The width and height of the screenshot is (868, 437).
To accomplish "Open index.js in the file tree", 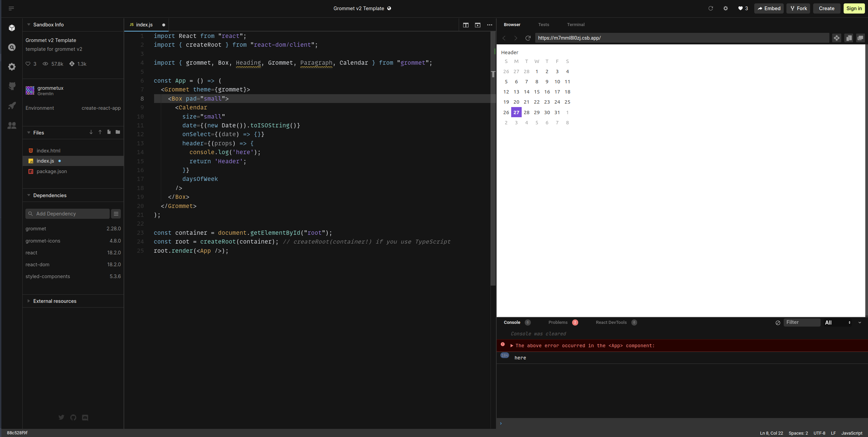I will click(73, 161).
